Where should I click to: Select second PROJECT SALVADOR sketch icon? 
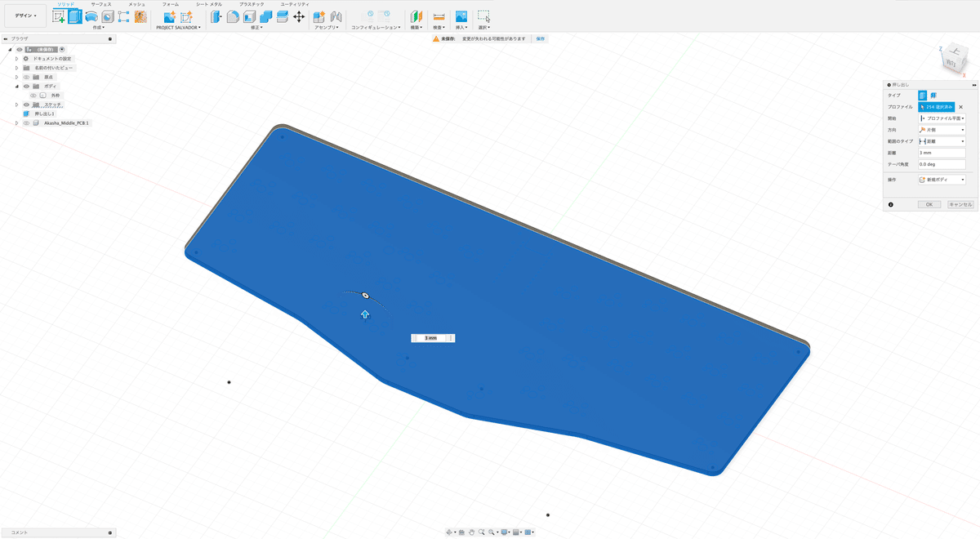[186, 16]
